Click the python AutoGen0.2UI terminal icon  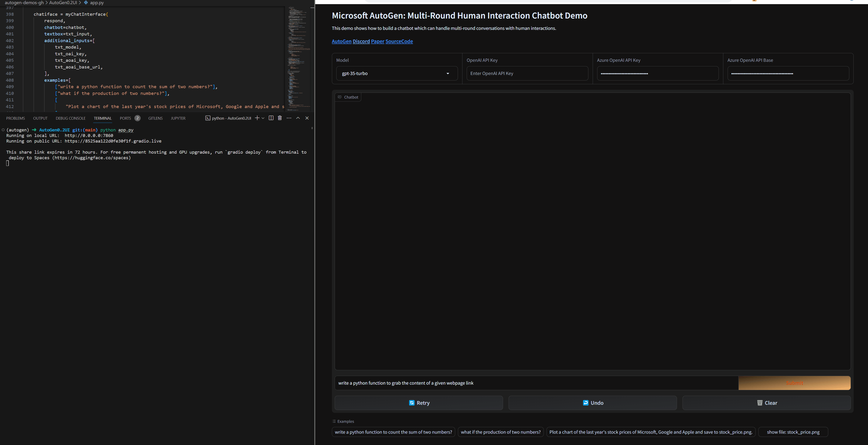tap(208, 118)
